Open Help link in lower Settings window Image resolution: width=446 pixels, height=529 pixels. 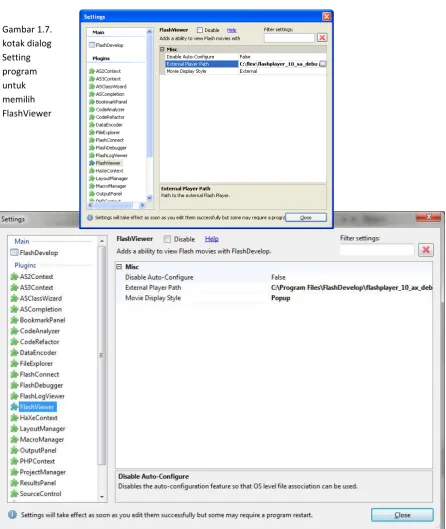click(212, 239)
